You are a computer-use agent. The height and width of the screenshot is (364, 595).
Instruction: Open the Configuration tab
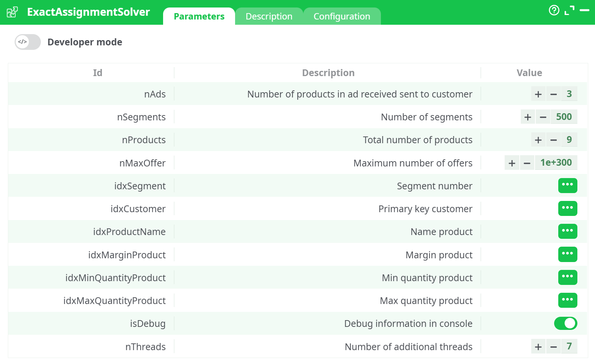342,16
